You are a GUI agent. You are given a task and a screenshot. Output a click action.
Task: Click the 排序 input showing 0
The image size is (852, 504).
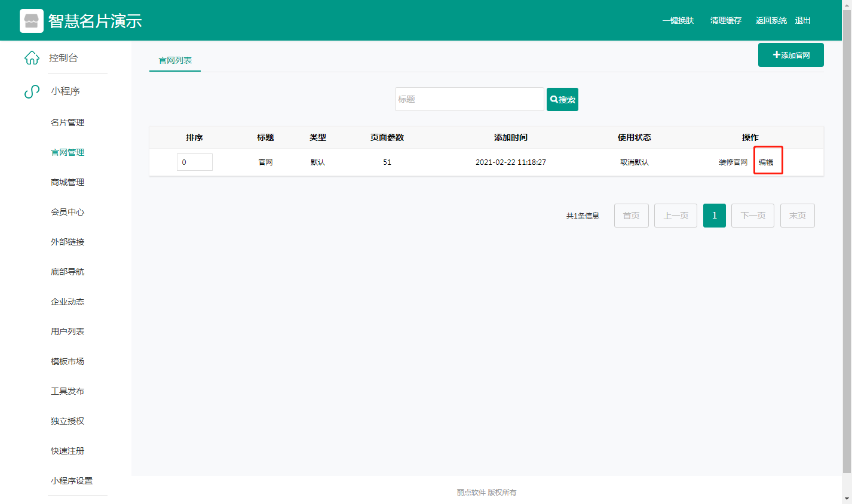point(195,162)
